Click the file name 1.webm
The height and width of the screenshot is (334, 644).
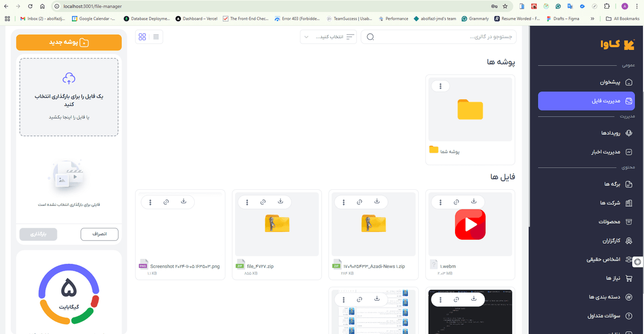tap(448, 266)
